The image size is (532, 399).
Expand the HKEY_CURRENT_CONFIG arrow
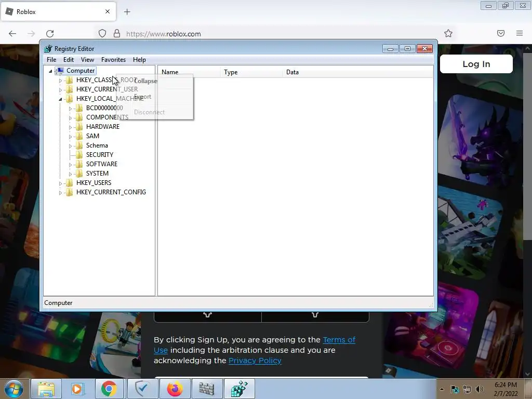[60, 193]
